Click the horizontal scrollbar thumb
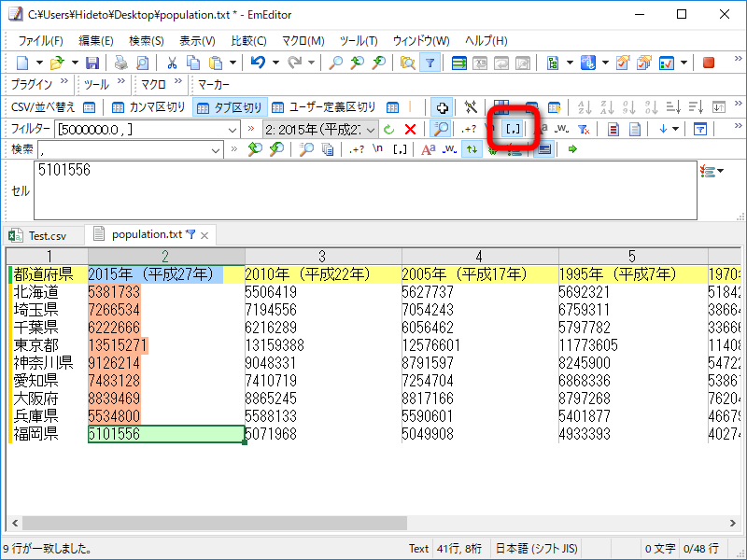The width and height of the screenshot is (747, 560). coord(215,523)
